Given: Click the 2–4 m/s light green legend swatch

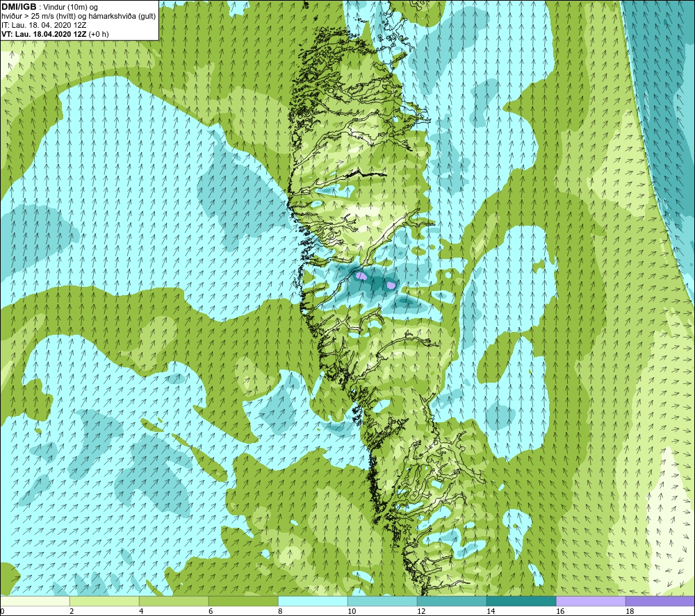Looking at the screenshot, I should 104,601.
